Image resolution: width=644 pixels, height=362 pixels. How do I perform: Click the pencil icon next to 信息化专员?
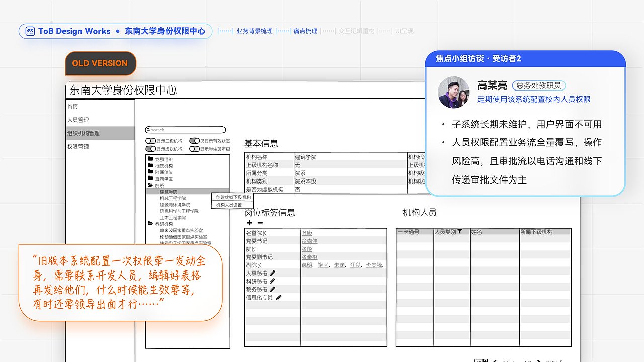279,297
